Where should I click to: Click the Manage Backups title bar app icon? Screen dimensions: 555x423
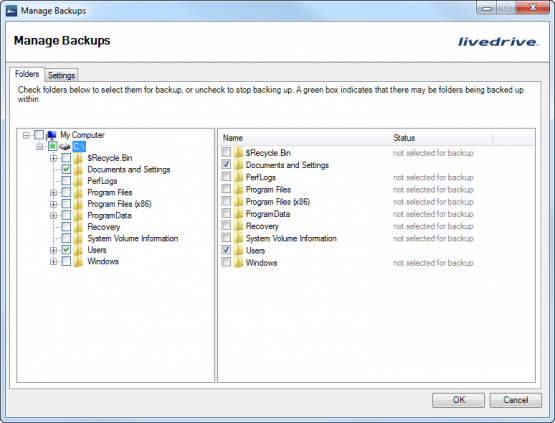(x=11, y=11)
